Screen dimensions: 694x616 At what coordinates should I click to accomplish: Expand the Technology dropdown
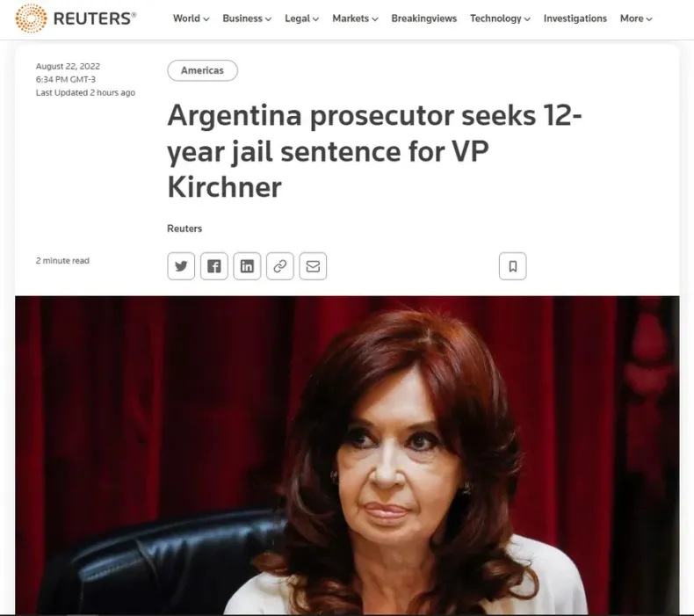pyautogui.click(x=500, y=18)
